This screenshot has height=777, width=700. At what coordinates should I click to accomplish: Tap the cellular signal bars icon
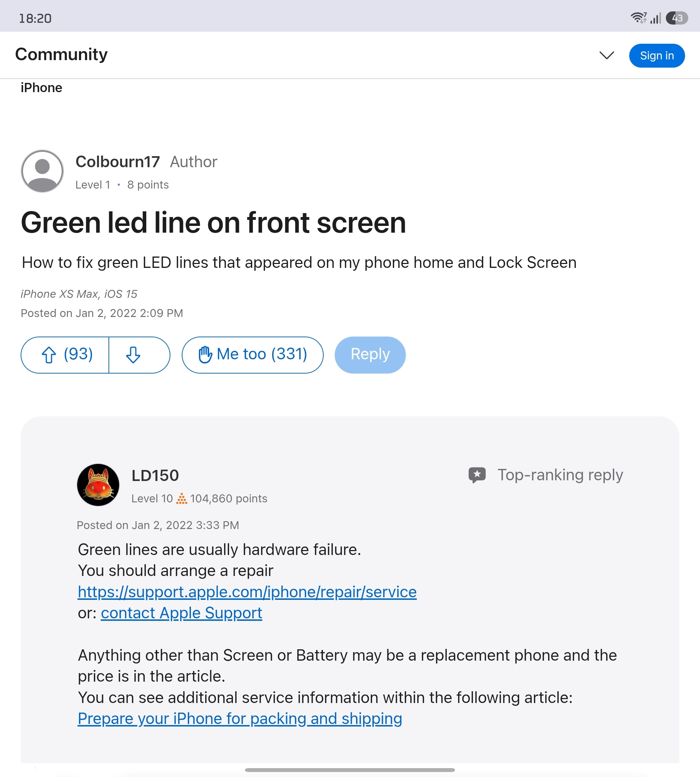[656, 18]
